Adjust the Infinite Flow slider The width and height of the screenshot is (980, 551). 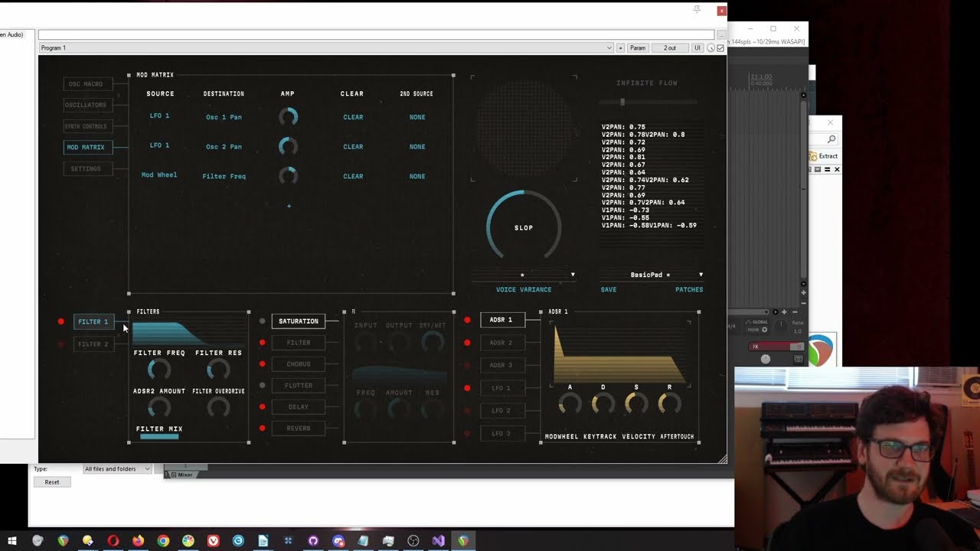tap(648, 102)
